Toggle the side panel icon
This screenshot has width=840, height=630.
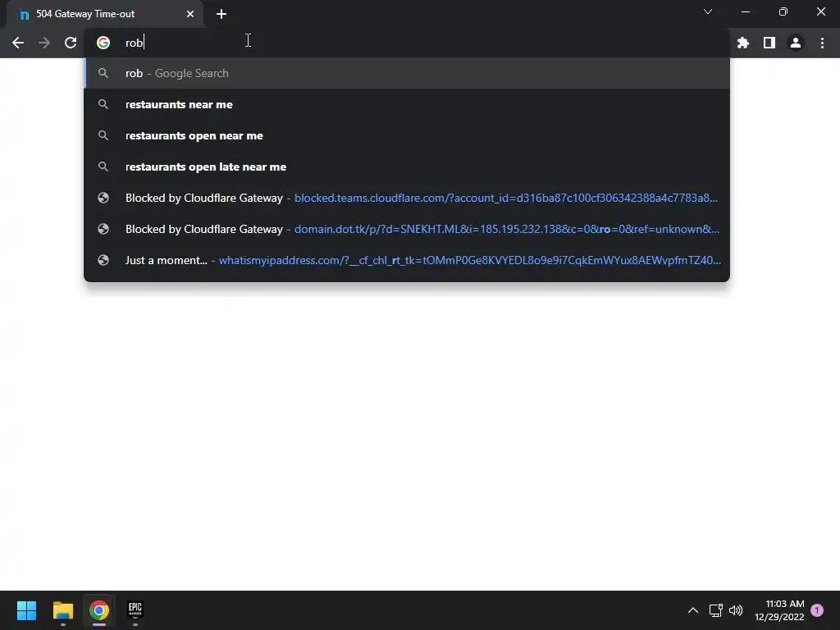point(769,43)
